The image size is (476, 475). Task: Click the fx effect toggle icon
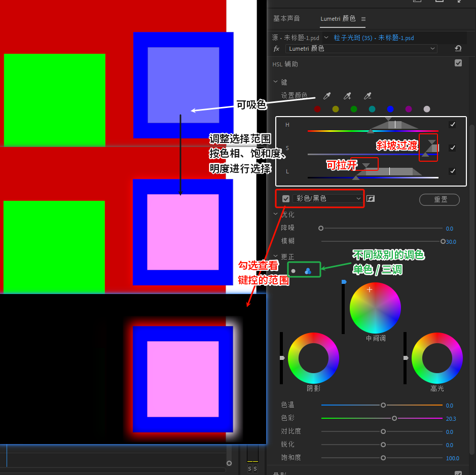(276, 49)
